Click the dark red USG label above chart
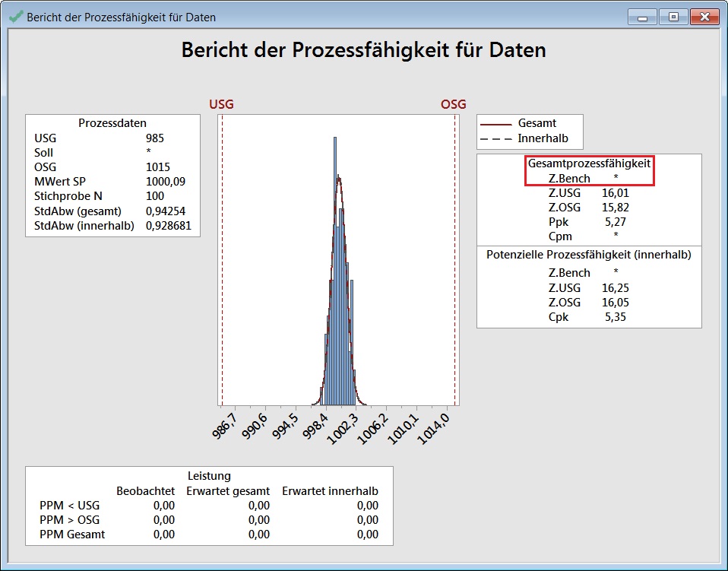This screenshot has height=571, width=728. [221, 104]
